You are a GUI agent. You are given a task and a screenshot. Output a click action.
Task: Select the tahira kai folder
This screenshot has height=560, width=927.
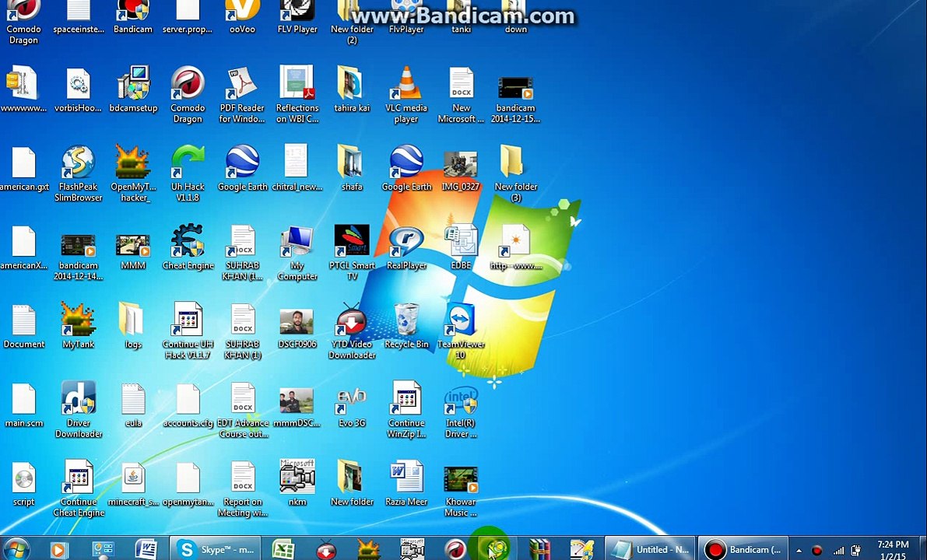352,89
